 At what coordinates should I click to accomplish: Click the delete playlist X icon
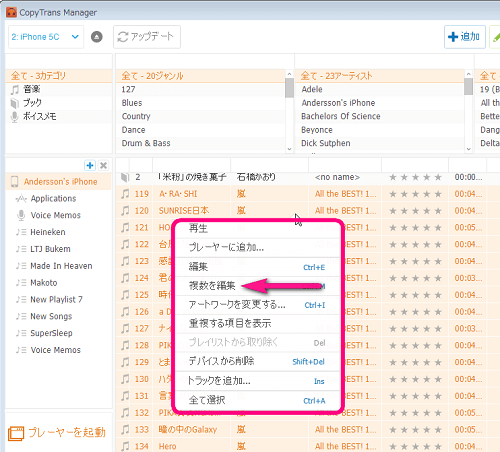[104, 165]
